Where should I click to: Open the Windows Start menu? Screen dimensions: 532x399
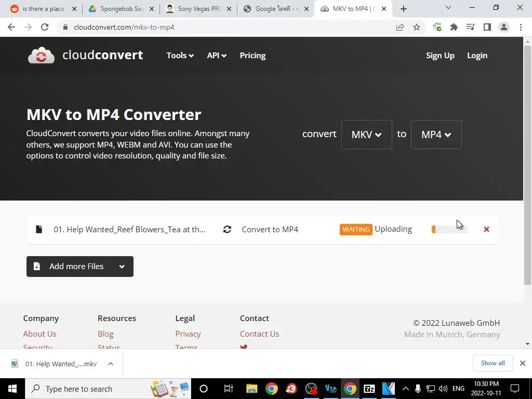pos(12,389)
